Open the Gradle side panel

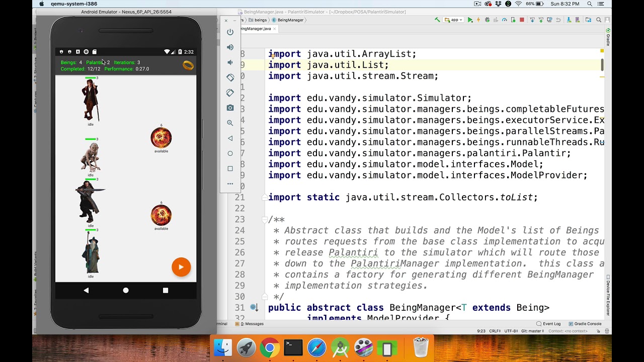point(608,38)
